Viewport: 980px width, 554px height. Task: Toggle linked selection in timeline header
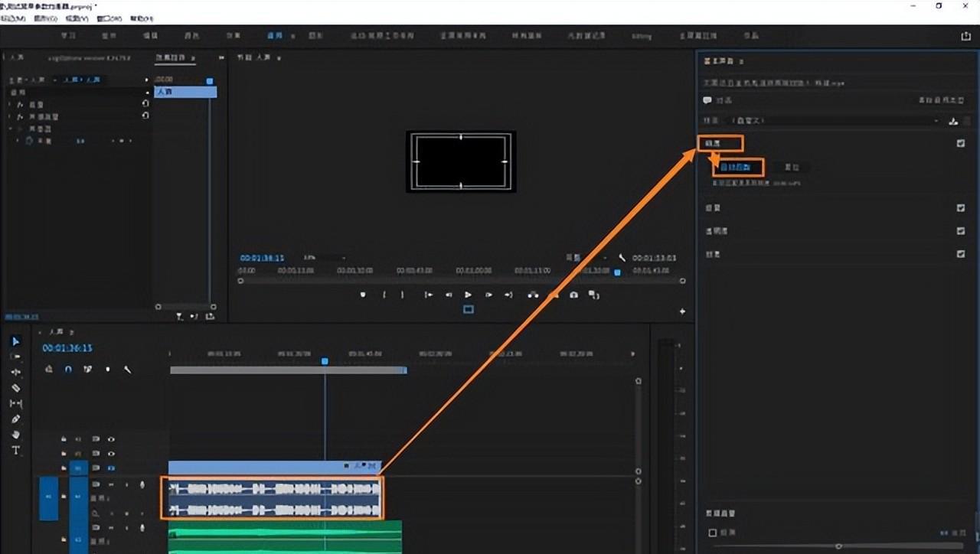click(x=88, y=369)
